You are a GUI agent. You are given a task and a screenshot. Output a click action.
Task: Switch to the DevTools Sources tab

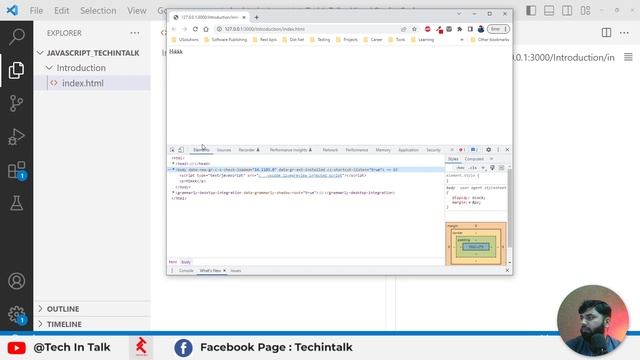click(x=224, y=150)
